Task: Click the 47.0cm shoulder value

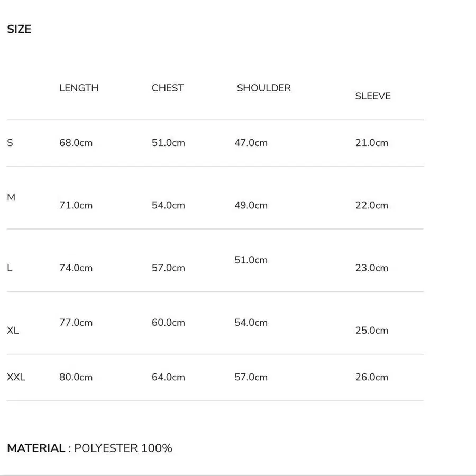Action: [251, 143]
